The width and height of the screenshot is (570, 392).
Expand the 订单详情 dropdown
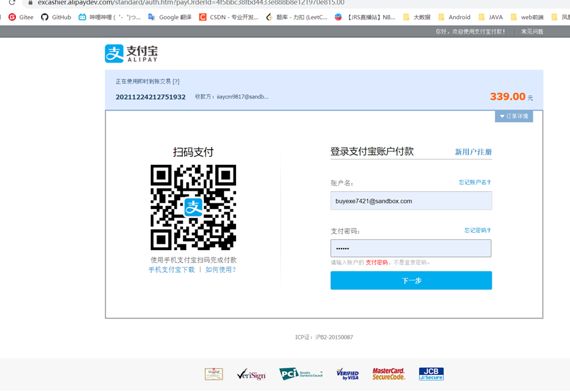[x=514, y=116]
